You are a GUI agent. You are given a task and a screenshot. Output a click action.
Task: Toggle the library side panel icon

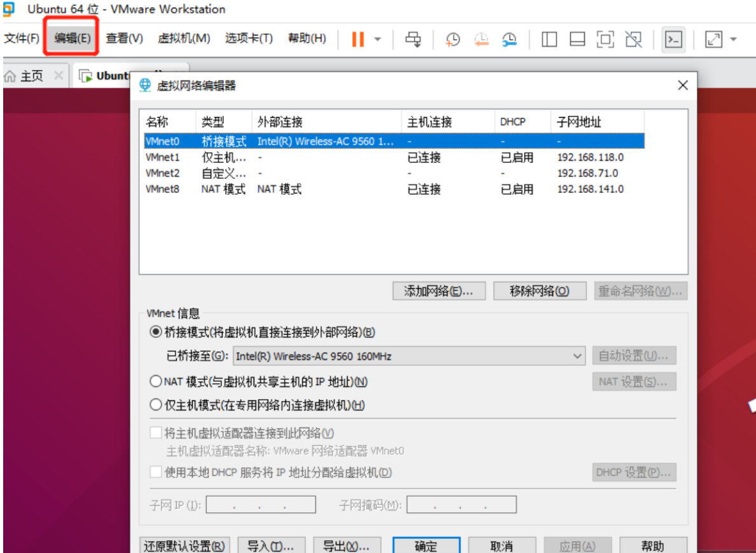[549, 39]
